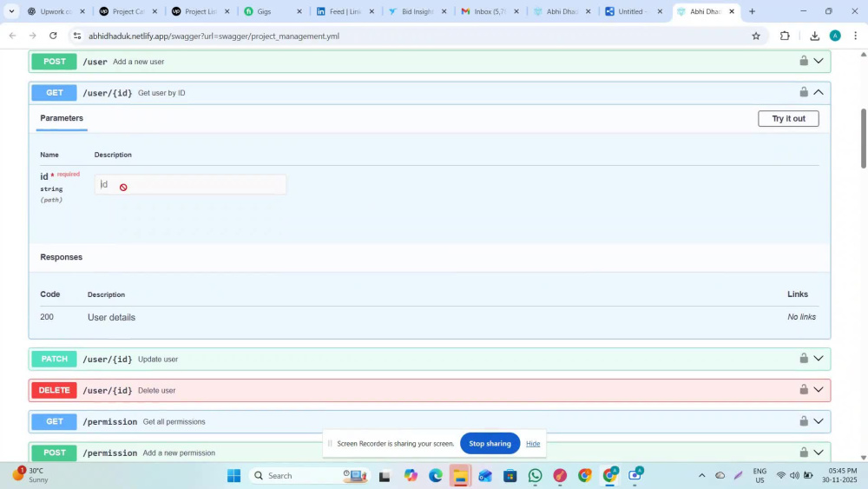
Task: Click the lock icon on GET /permission
Action: point(803,421)
